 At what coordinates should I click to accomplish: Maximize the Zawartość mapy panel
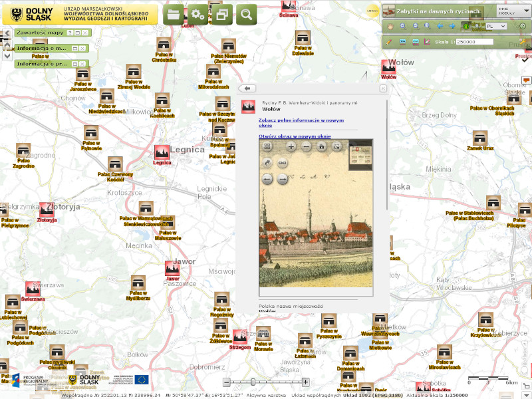[77, 33]
